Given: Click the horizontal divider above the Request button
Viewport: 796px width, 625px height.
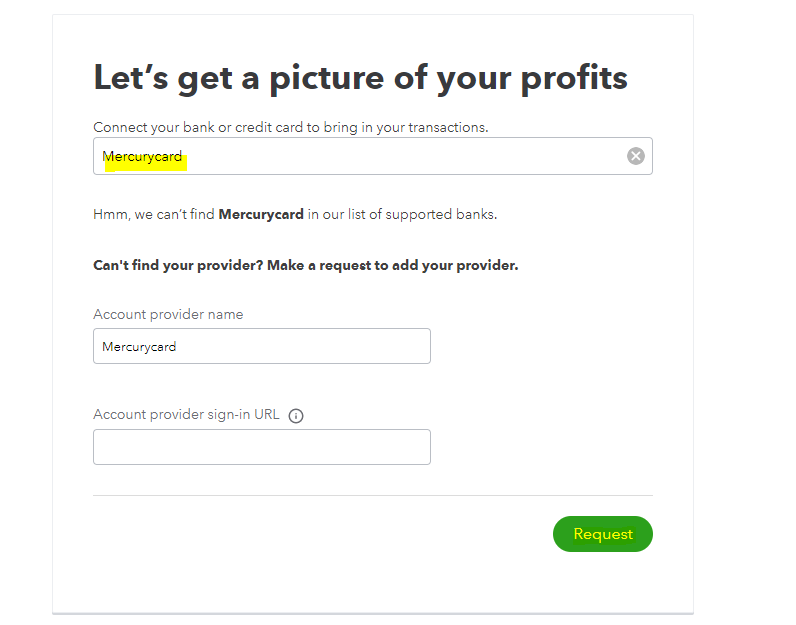Looking at the screenshot, I should pos(373,495).
